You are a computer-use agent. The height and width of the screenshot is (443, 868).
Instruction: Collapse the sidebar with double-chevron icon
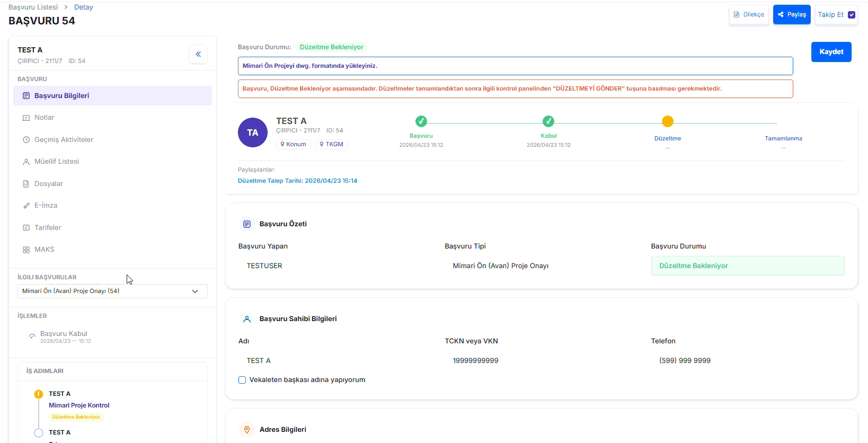tap(198, 54)
